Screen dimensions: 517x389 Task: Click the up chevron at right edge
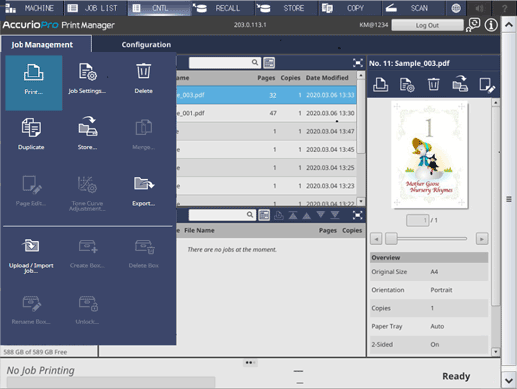(x=509, y=25)
